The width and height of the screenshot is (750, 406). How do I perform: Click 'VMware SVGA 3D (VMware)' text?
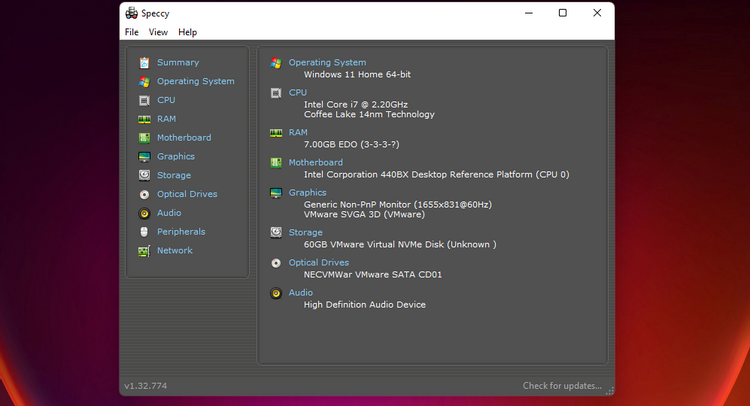tap(364, 214)
